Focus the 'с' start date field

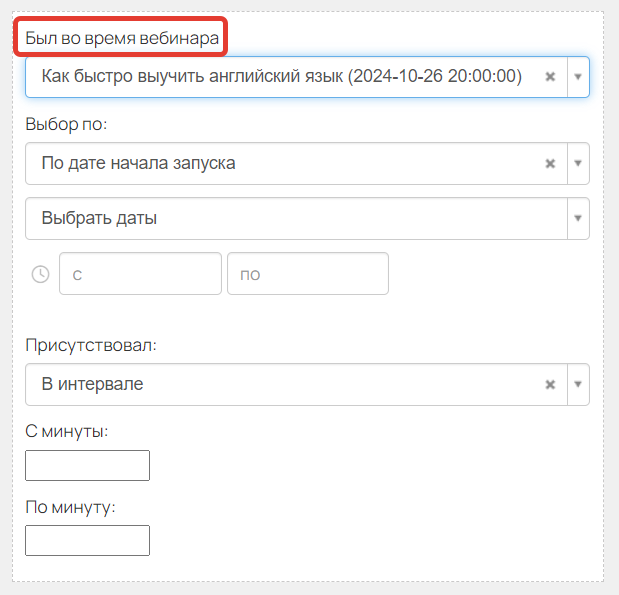point(140,274)
